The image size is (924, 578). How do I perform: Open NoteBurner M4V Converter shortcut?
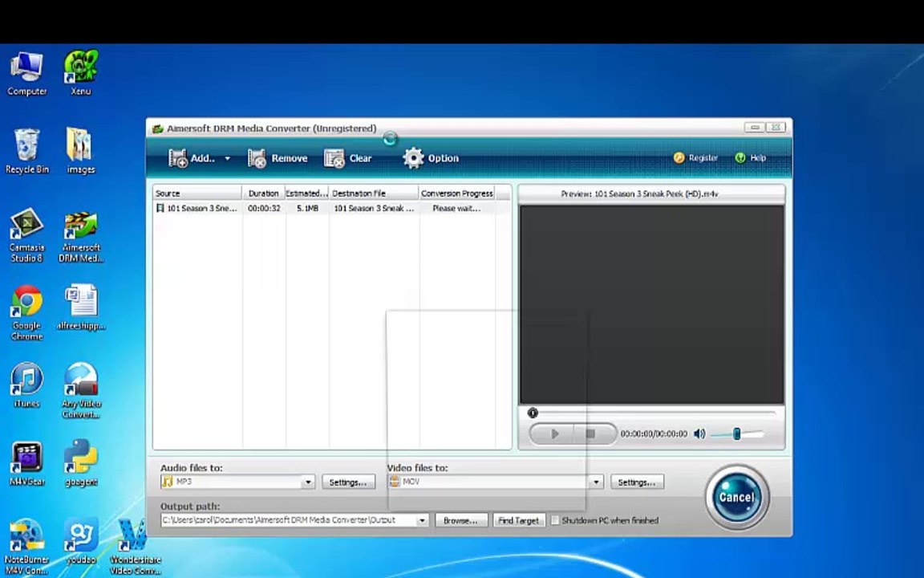click(x=26, y=547)
